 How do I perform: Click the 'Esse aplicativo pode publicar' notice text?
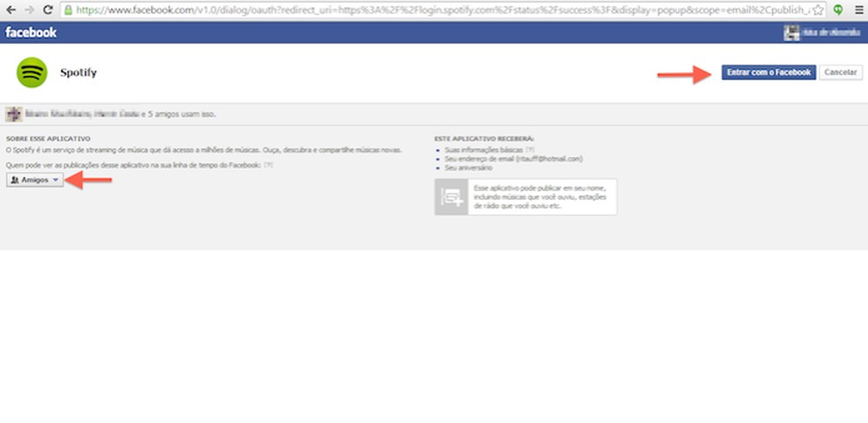pos(540,197)
